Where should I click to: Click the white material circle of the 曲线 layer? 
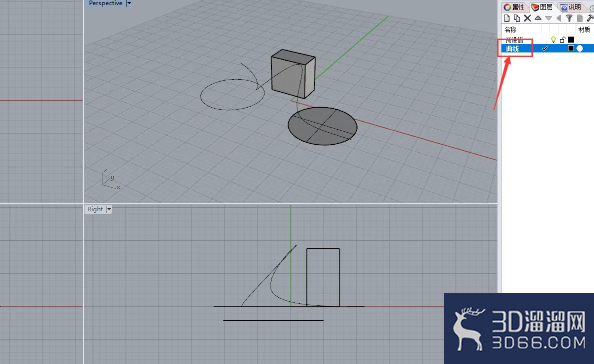tap(580, 48)
